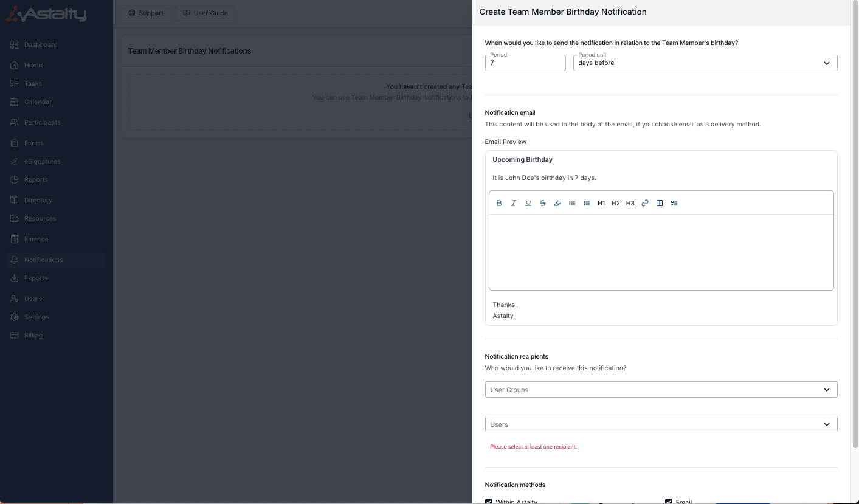Screen dimensions: 859x504
Task: Go to Participants in the sidebar
Action: pyautogui.click(x=42, y=122)
